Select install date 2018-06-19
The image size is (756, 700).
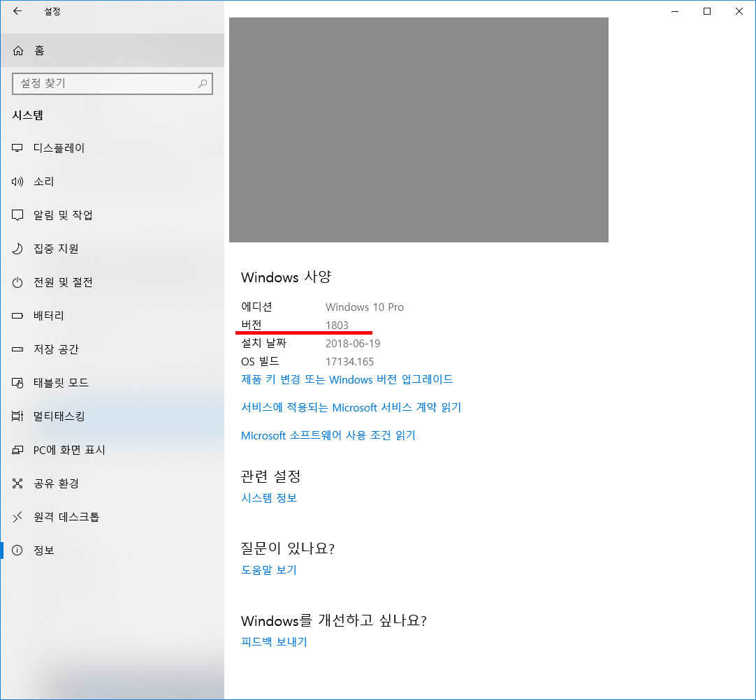(353, 343)
